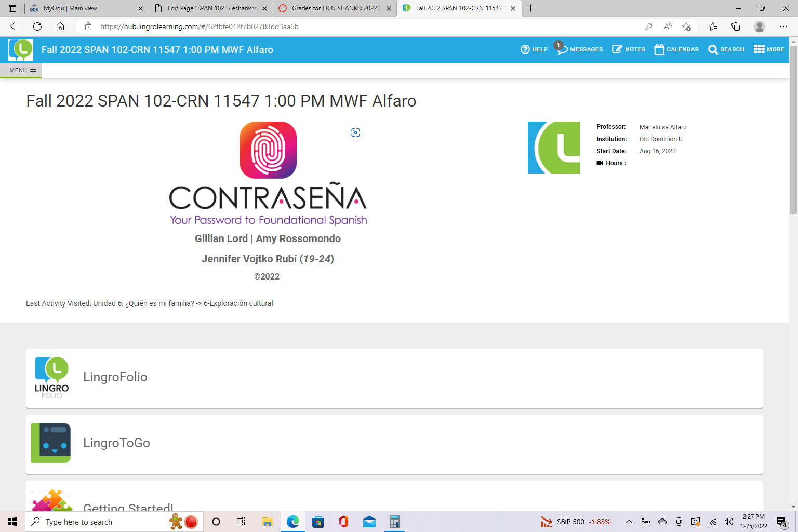This screenshot has height=532, width=798.
Task: Open the Calculator app on the taskbar
Action: tap(395, 522)
